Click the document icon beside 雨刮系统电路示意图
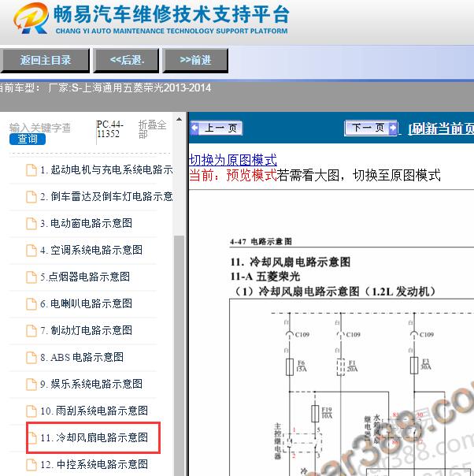Image resolution: width=474 pixels, height=476 pixels. point(31,411)
